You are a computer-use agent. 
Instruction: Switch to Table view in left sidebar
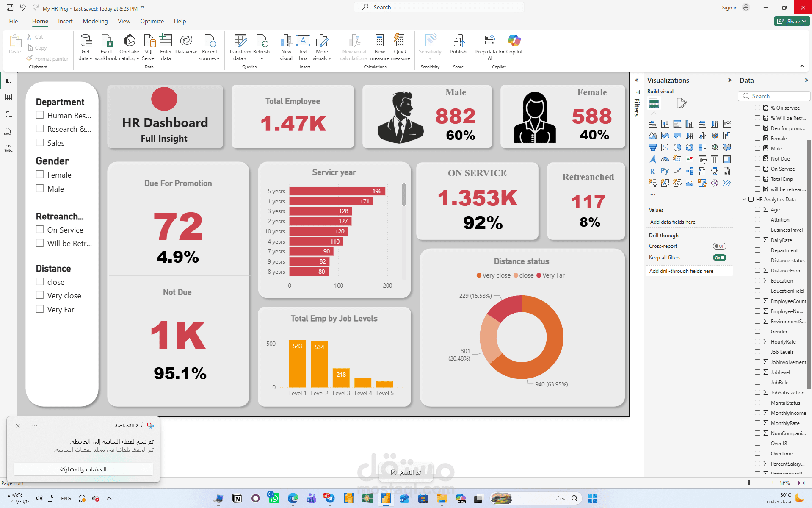[x=8, y=97]
